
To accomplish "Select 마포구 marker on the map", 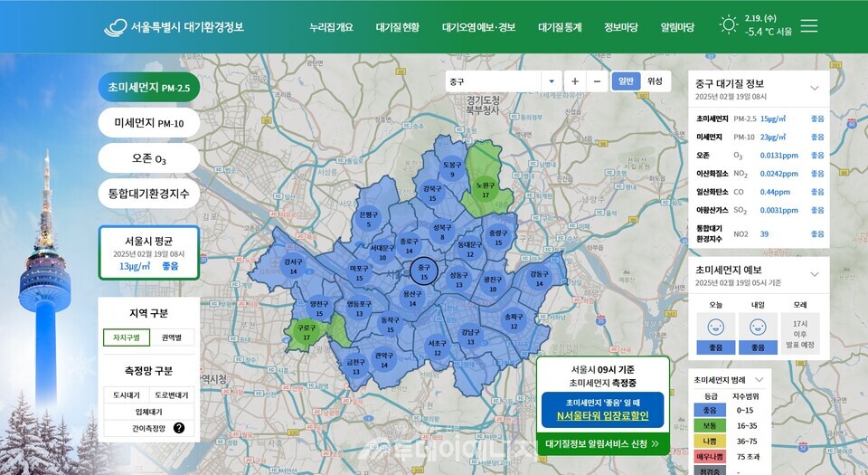I will [359, 273].
